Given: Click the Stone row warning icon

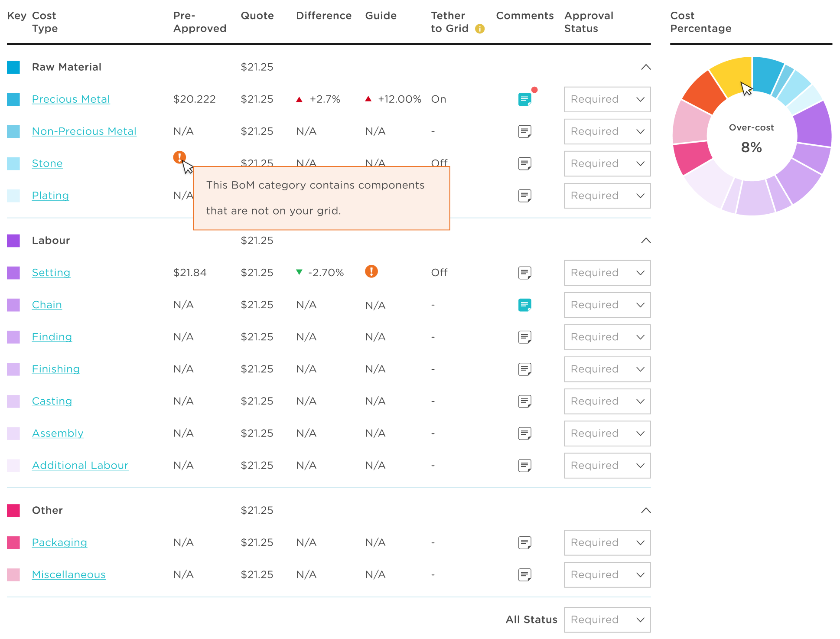Looking at the screenshot, I should coord(179,157).
